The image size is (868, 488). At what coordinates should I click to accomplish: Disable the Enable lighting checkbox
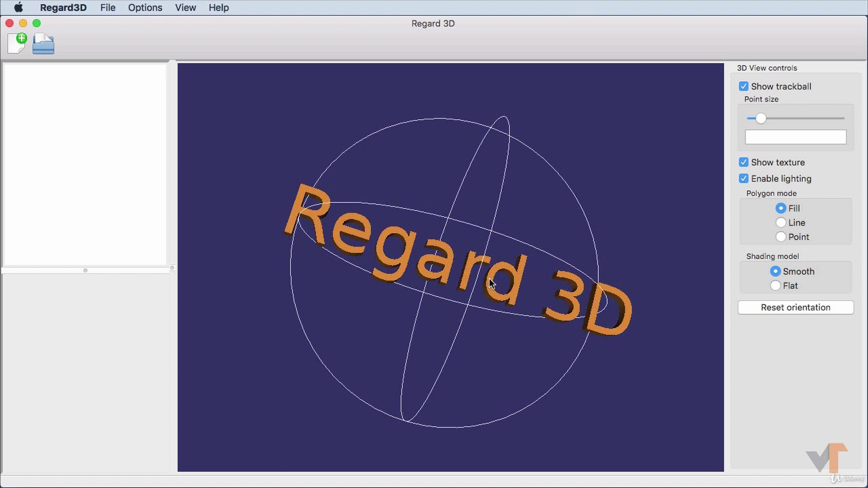pos(744,178)
